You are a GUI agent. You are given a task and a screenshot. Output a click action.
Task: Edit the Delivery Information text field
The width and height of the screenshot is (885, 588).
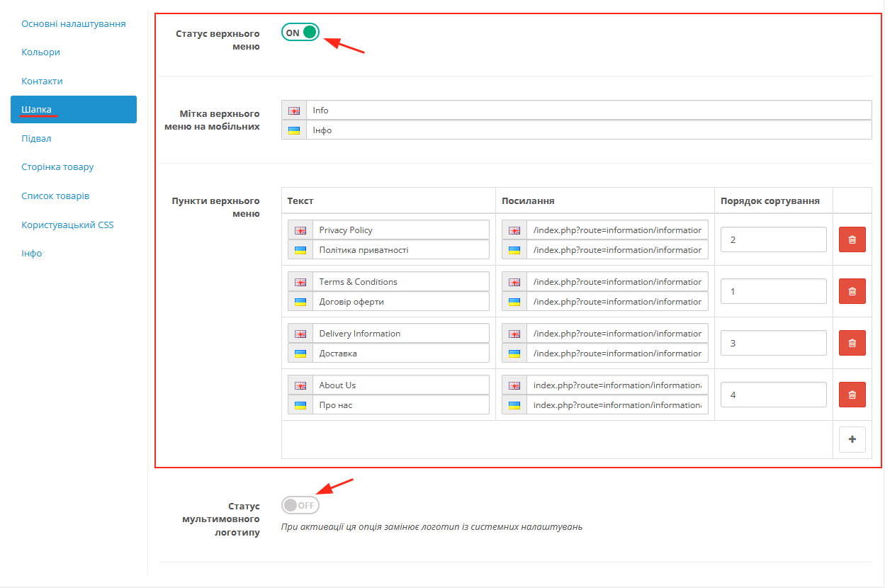(x=401, y=334)
